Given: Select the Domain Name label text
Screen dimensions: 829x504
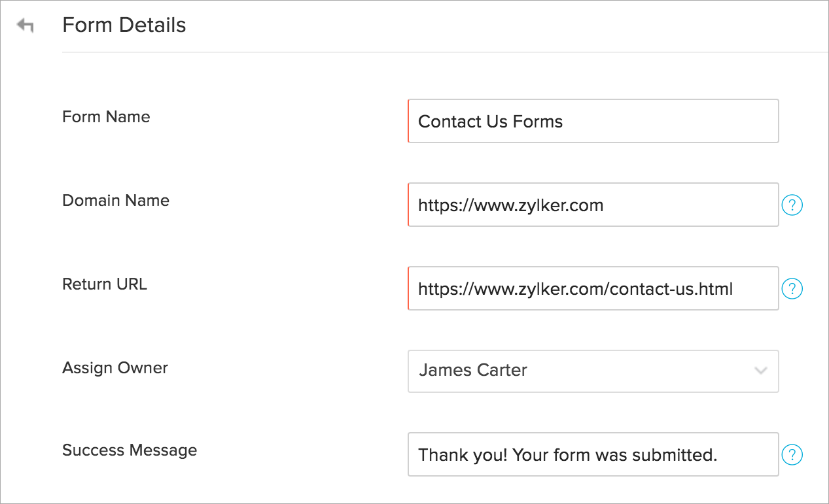Looking at the screenshot, I should point(116,201).
